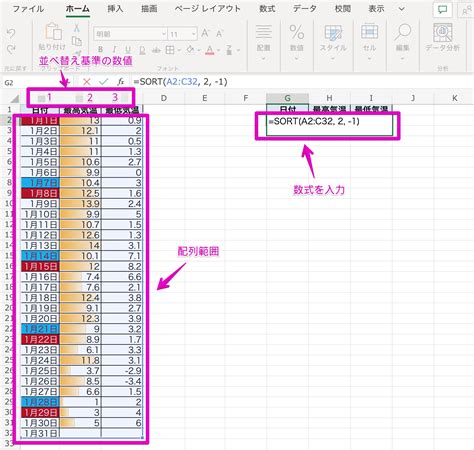Switch to the ページ レイアウト tab

tap(208, 8)
